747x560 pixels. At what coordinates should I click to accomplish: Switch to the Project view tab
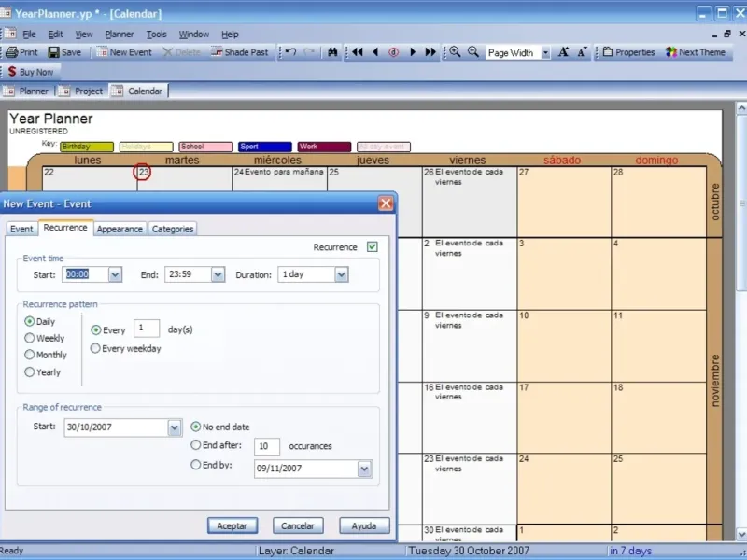click(x=82, y=91)
